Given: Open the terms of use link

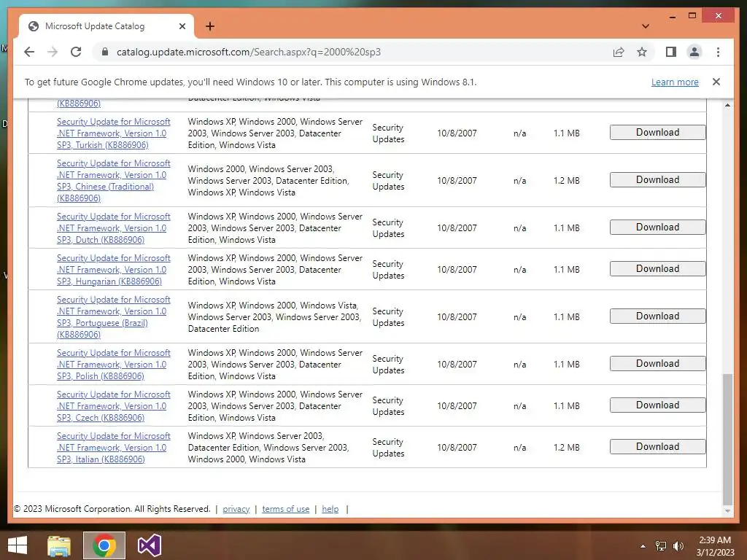Looking at the screenshot, I should point(285,509).
